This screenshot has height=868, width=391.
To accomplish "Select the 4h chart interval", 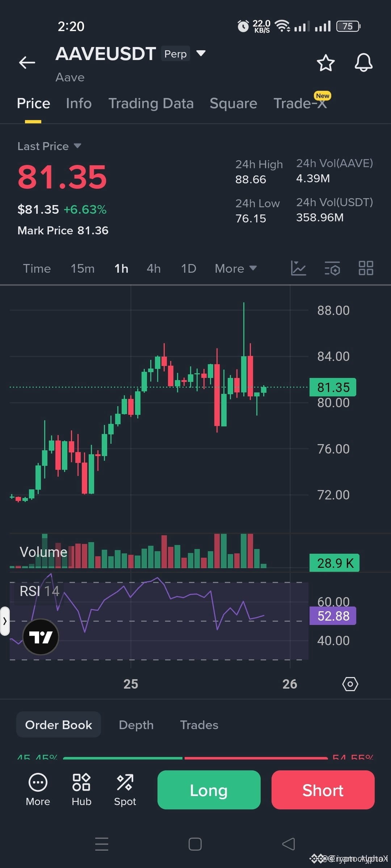I will (154, 268).
